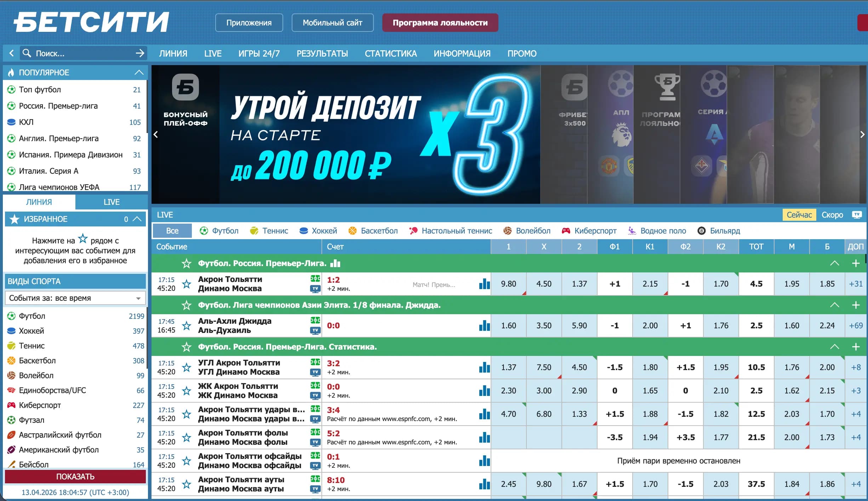Screen dimensions: 868x501
Task: Star the Аль-Ахли Джидда match as favorite
Action: click(187, 326)
